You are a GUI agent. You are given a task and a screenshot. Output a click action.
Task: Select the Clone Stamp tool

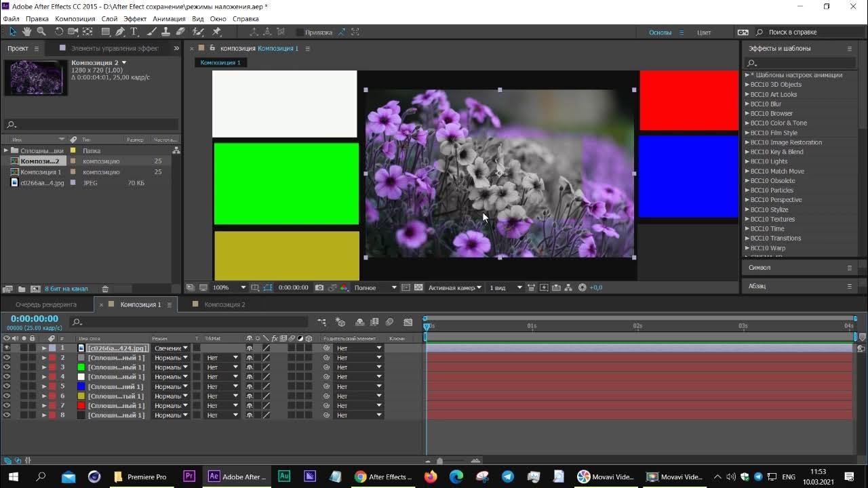point(166,32)
